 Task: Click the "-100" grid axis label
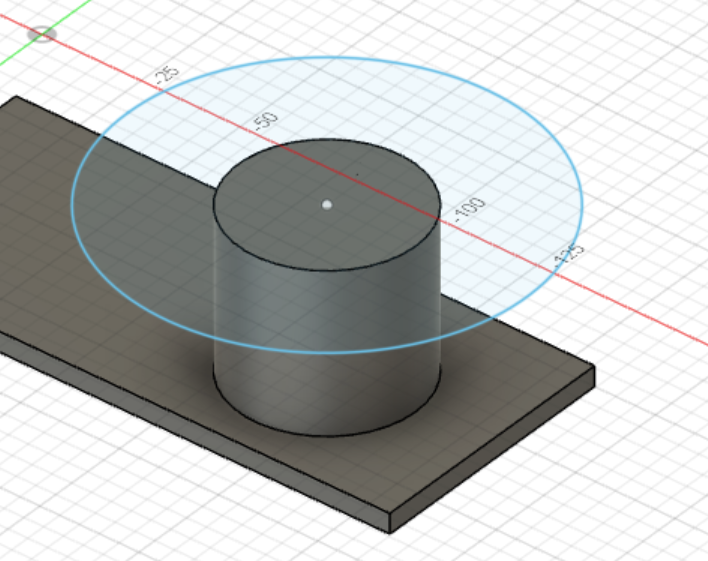(470, 210)
